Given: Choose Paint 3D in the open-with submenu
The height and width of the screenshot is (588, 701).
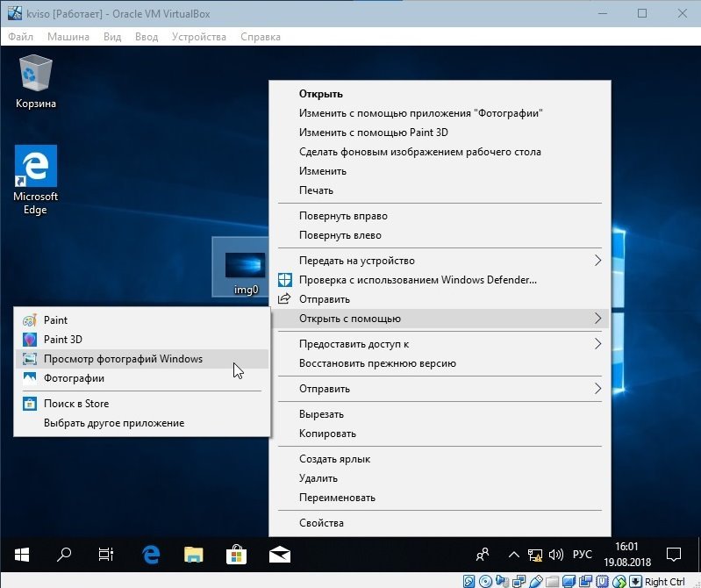Looking at the screenshot, I should (x=142, y=340).
